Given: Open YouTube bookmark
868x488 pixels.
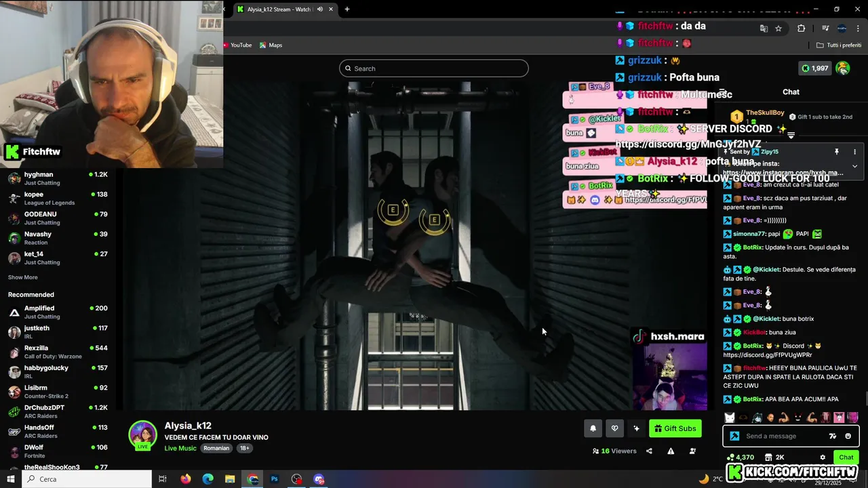Looking at the screenshot, I should pos(237,45).
